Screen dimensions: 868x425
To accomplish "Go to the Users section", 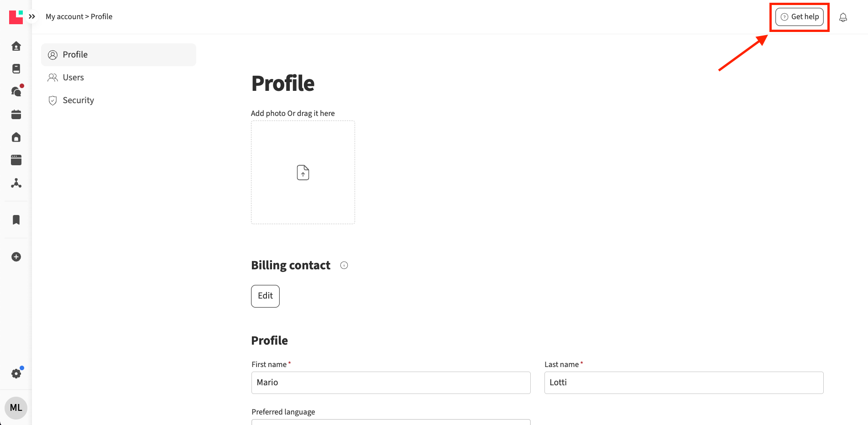I will pos(73,78).
